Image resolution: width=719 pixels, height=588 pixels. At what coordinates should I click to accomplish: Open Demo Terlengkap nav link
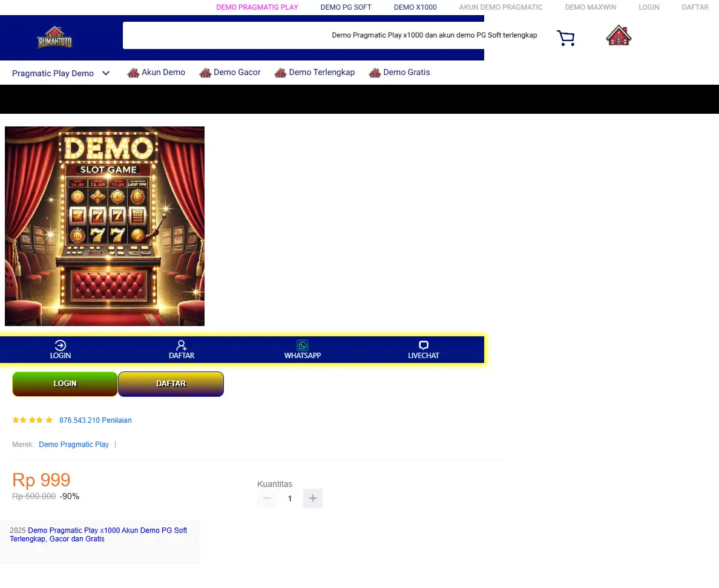pos(322,73)
